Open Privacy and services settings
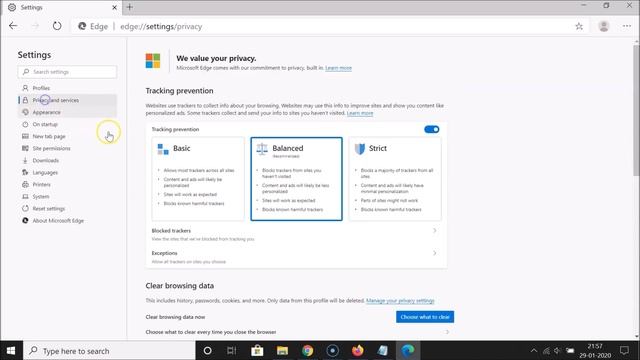 [x=67, y=100]
